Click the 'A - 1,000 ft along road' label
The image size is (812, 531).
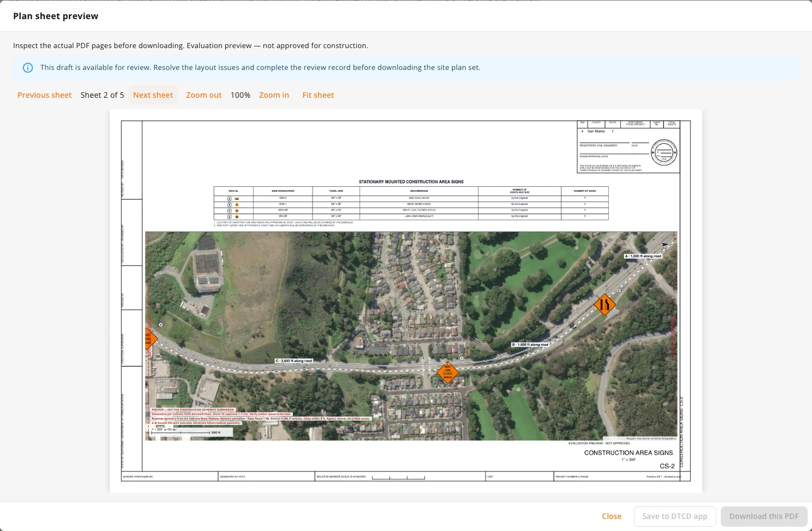643,256
